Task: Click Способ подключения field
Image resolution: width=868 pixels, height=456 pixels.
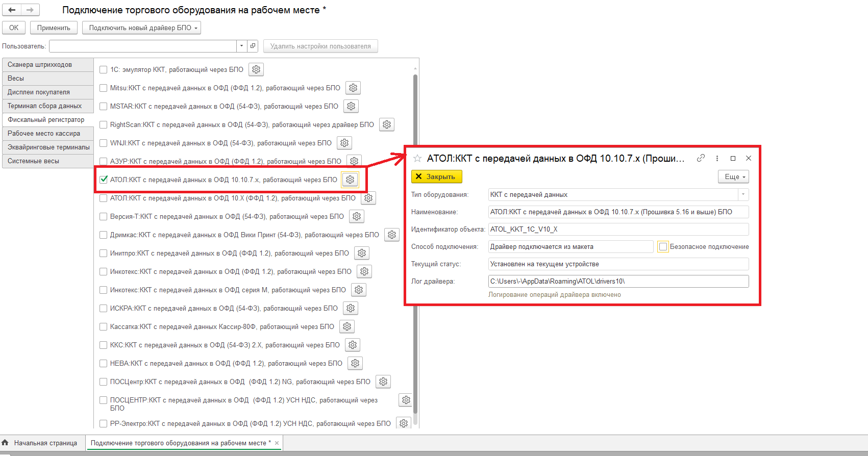Action: (x=571, y=246)
